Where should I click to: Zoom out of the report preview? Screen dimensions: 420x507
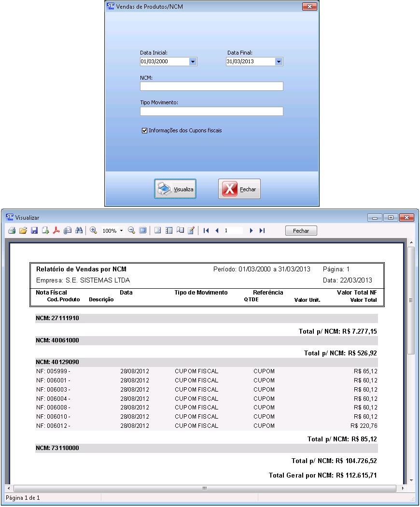point(131,231)
